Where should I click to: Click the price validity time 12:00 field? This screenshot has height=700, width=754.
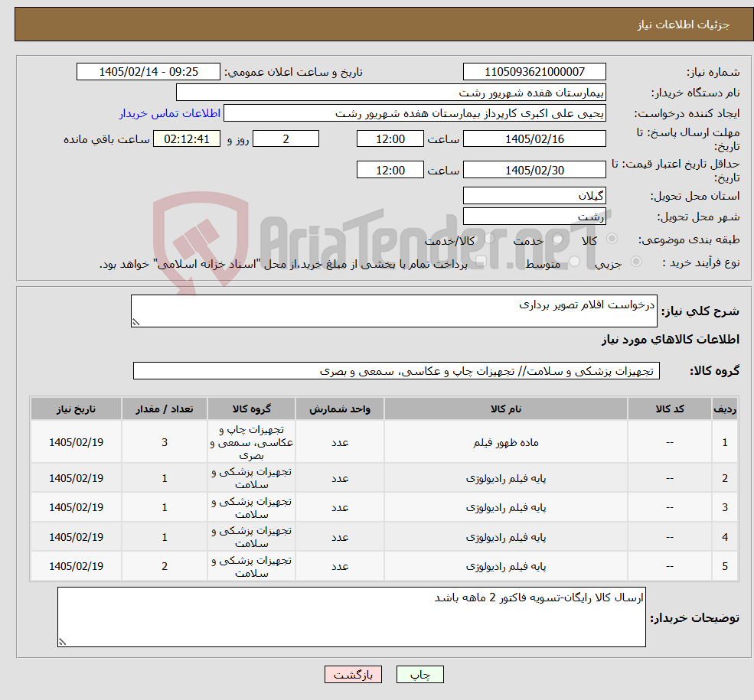click(x=390, y=170)
